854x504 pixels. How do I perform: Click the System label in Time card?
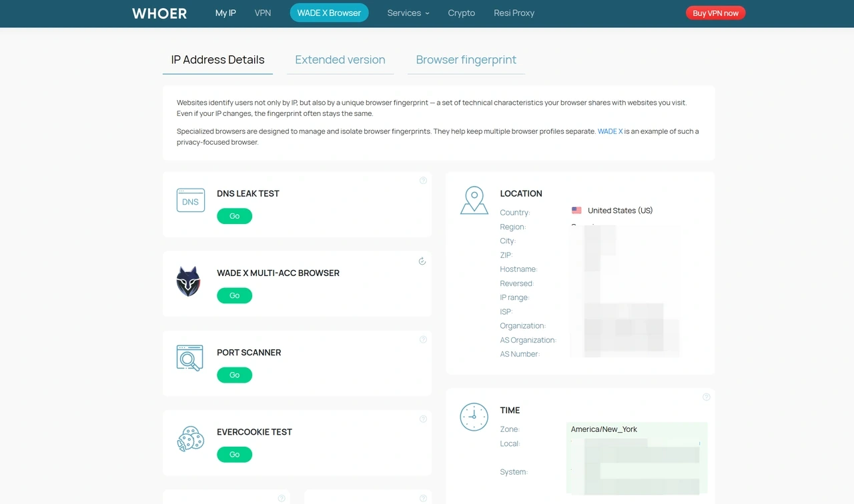pyautogui.click(x=514, y=472)
